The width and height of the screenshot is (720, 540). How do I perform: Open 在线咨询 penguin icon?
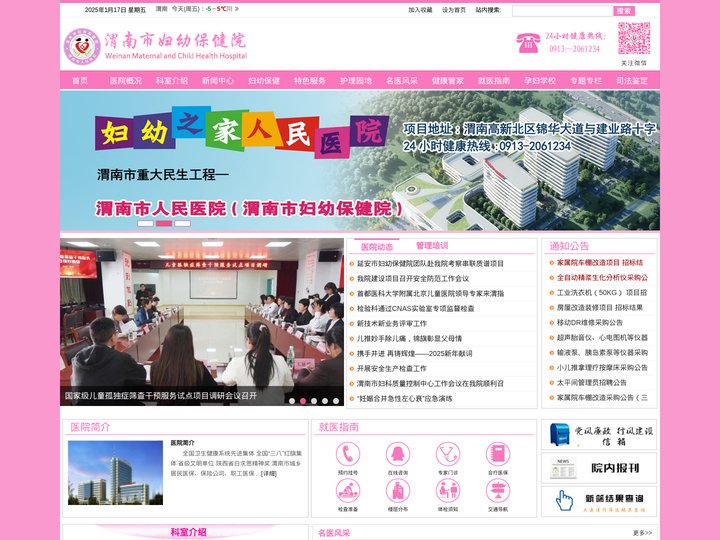(x=398, y=454)
